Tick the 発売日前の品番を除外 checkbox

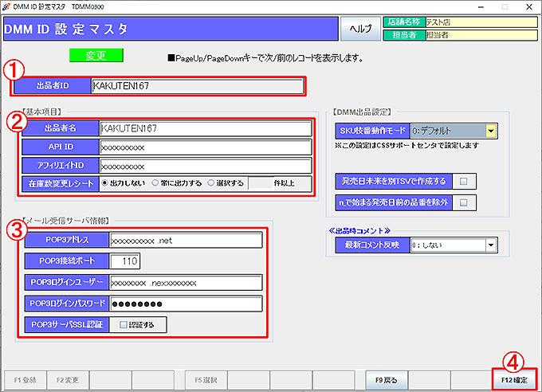pos(464,202)
